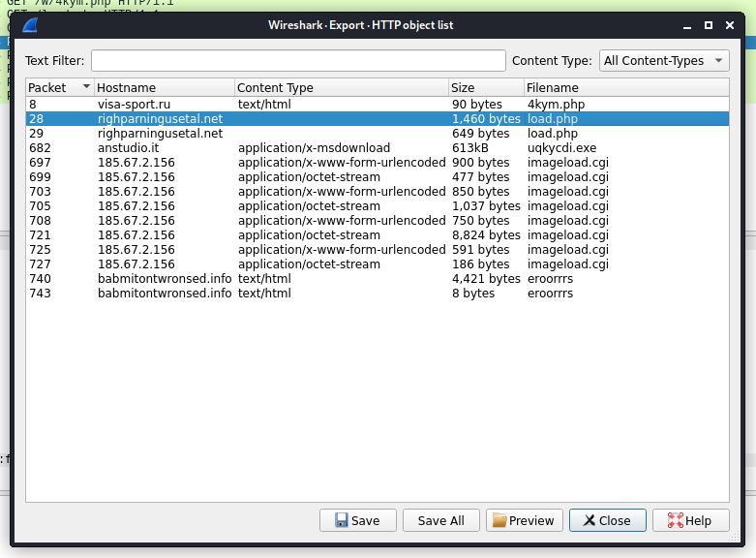Select the 613kB size cell
756x558 pixels.
pos(470,147)
